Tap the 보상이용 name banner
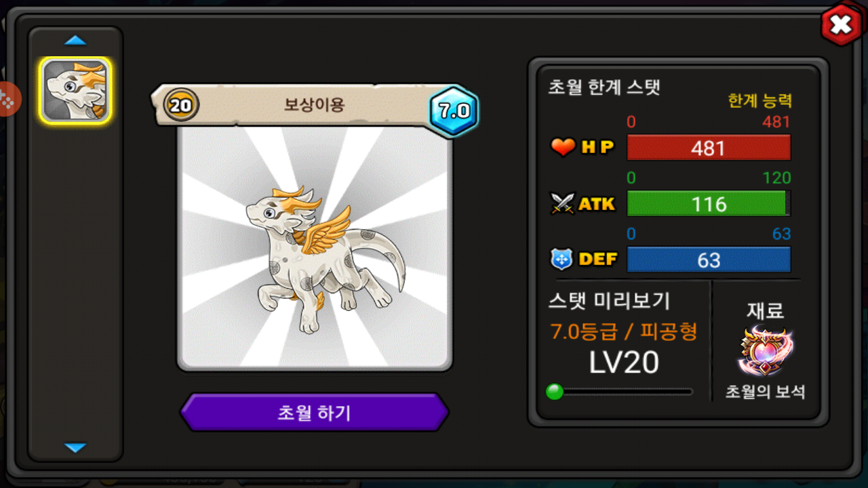This screenshot has width=868, height=488. [315, 105]
